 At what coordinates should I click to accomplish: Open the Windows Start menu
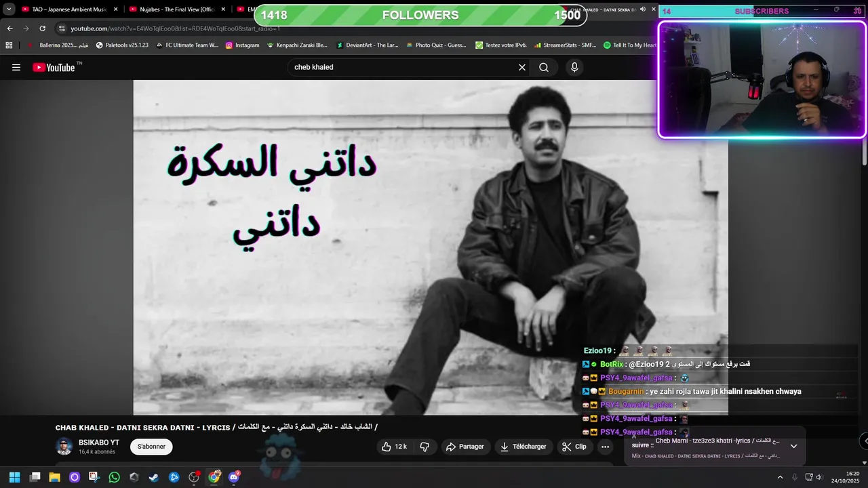tap(14, 477)
